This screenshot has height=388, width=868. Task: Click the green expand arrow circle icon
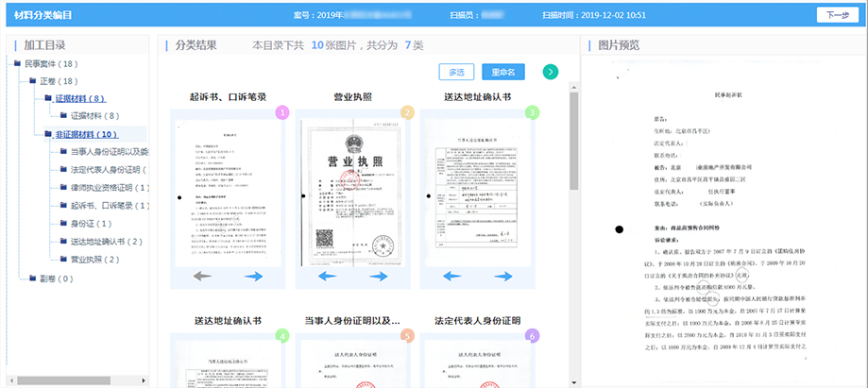tap(551, 73)
